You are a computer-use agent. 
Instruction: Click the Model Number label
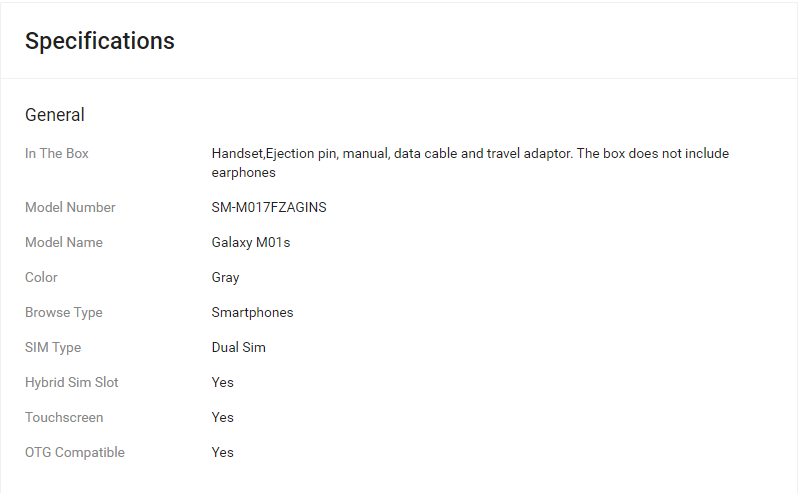point(70,207)
